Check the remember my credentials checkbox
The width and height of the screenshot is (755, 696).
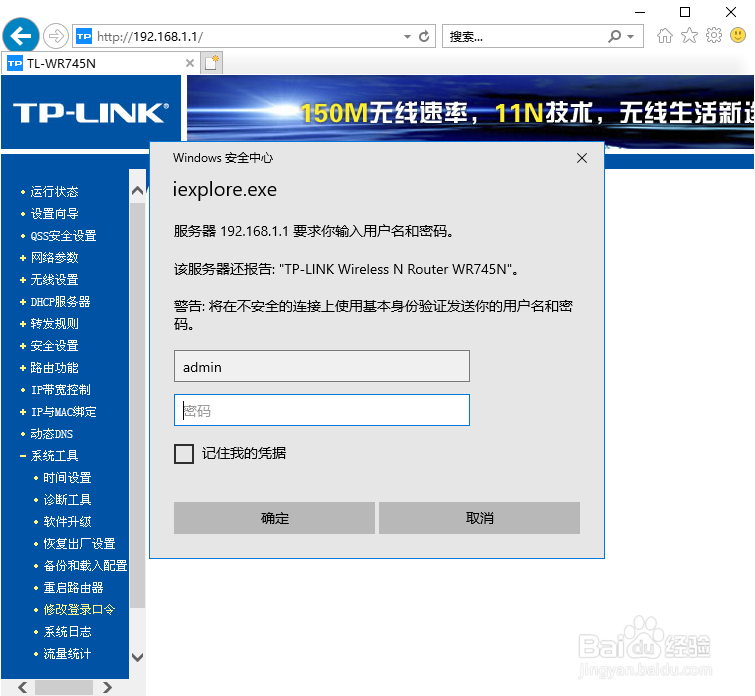pos(184,454)
